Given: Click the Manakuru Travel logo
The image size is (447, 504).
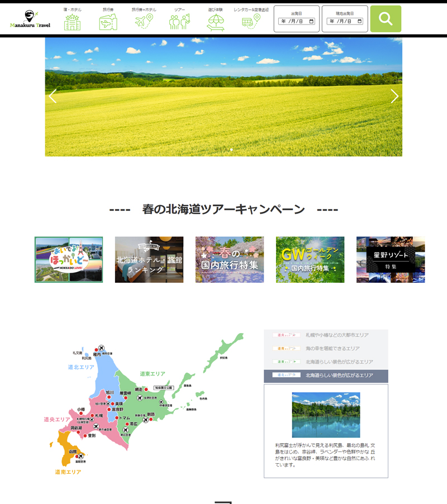Looking at the screenshot, I should pyautogui.click(x=30, y=20).
